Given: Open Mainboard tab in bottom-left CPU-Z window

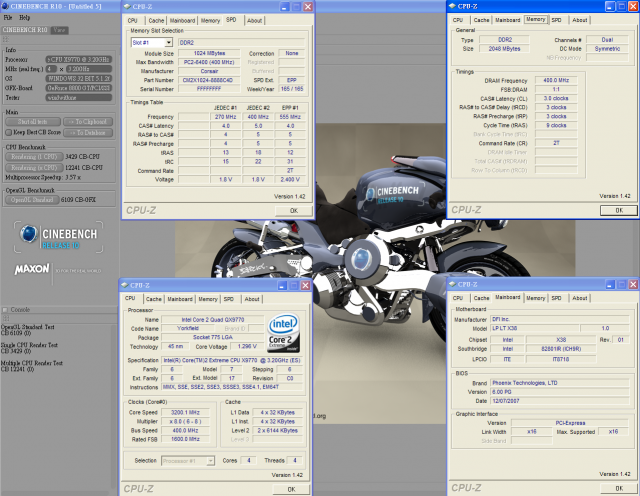Looking at the screenshot, I should (180, 299).
